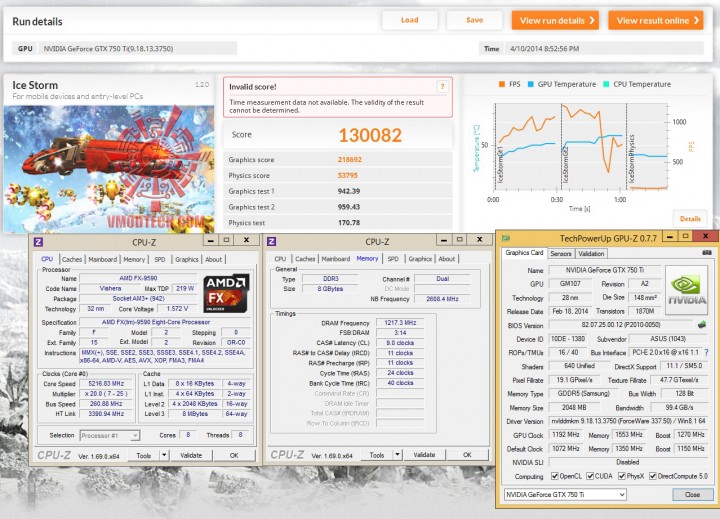Screen dimensions: 720x519
Task: Click the GPU Temperature blue legend swatch
Action: pos(530,84)
